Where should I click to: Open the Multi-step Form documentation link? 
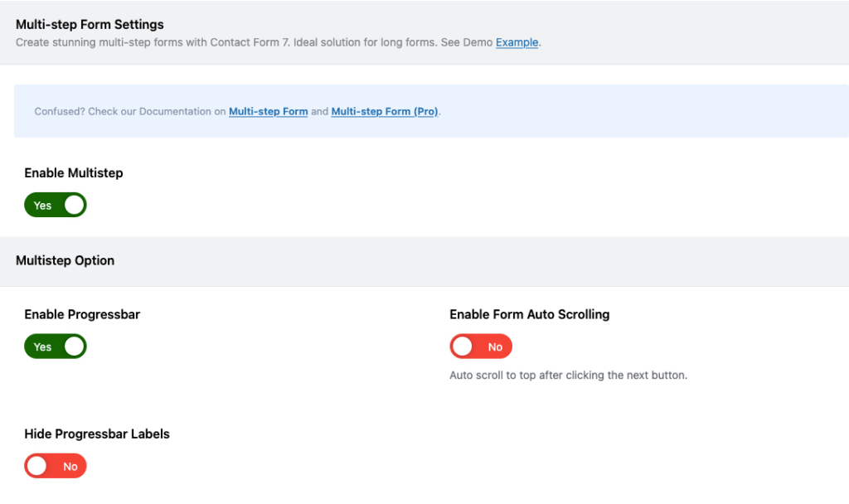click(x=268, y=111)
